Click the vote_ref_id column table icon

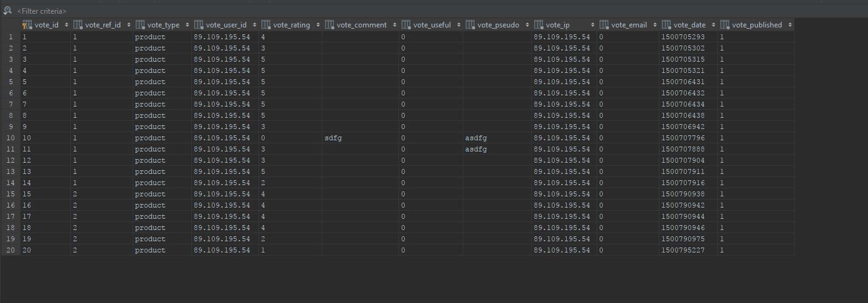coord(78,25)
